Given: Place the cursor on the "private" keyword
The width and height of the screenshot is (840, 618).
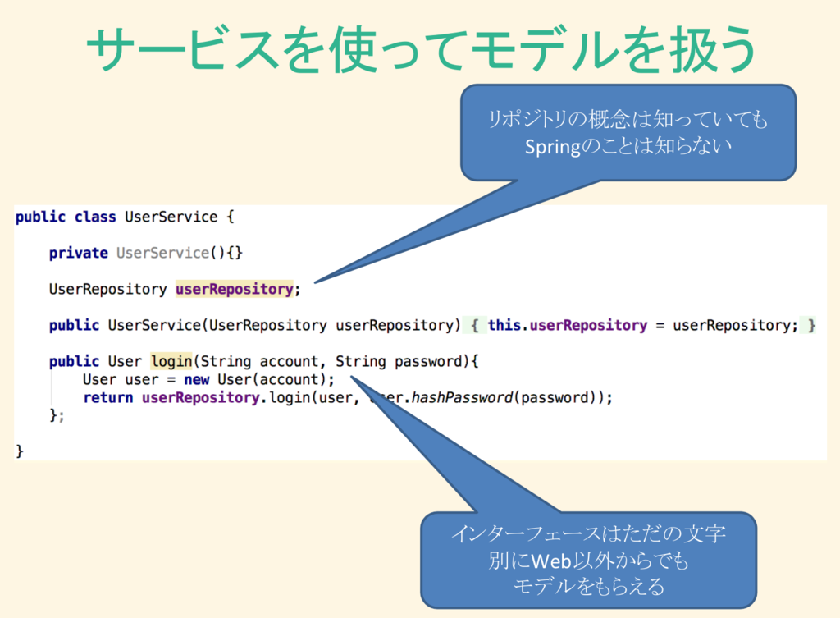Looking at the screenshot, I should (78, 253).
